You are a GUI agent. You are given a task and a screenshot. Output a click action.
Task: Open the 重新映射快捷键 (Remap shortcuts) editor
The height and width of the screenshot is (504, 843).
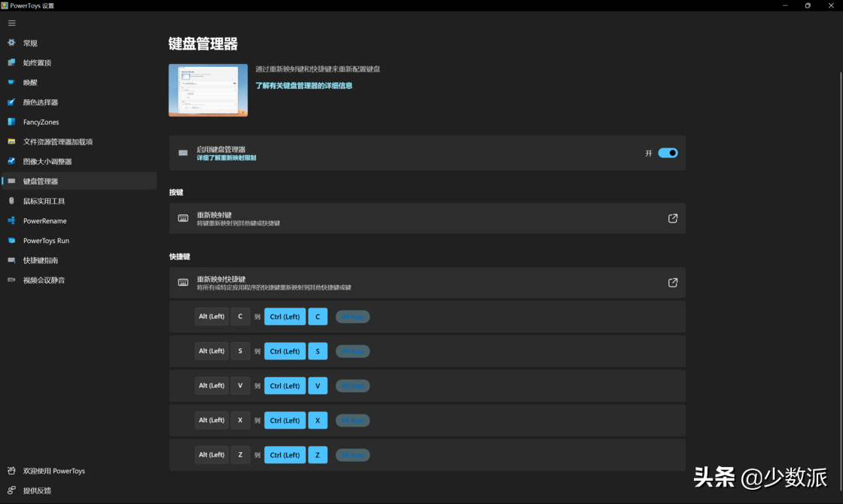[672, 282]
